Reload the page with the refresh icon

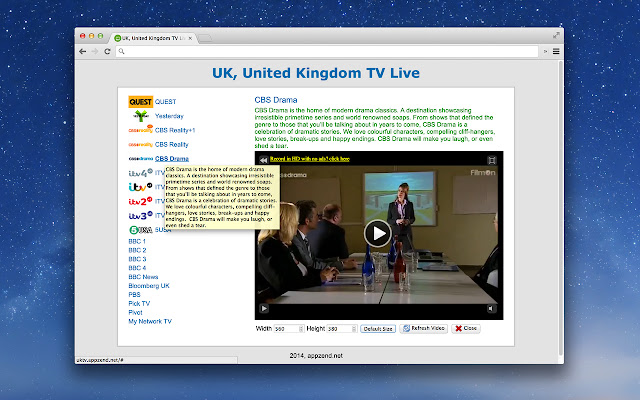(107, 51)
